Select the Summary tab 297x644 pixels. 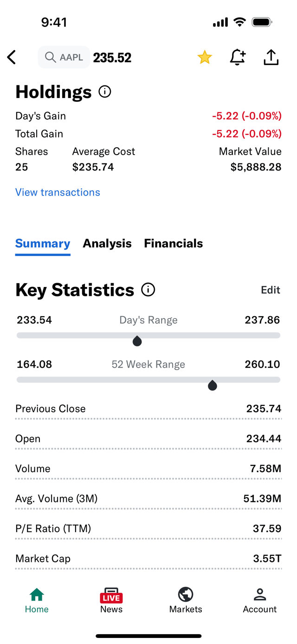coord(43,243)
